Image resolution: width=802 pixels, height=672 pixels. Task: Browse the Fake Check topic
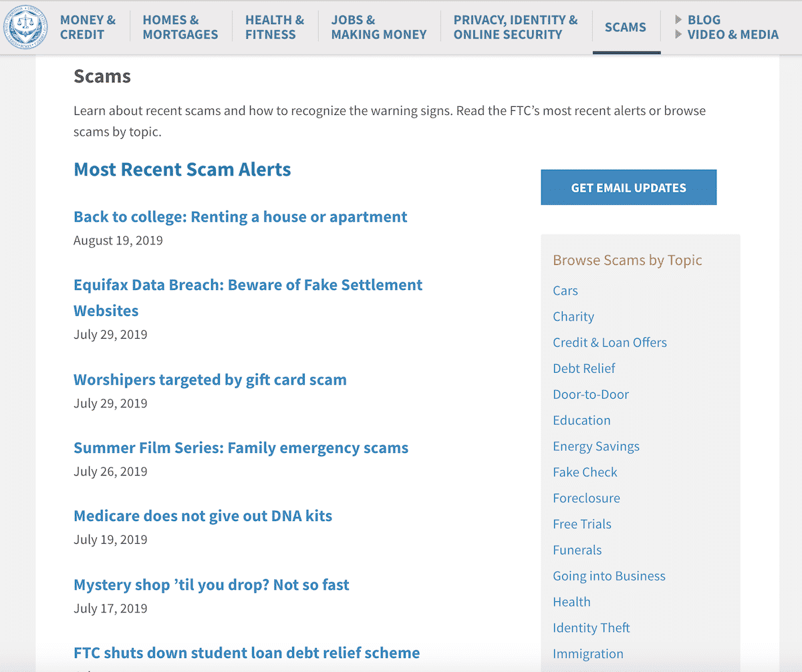coord(585,472)
